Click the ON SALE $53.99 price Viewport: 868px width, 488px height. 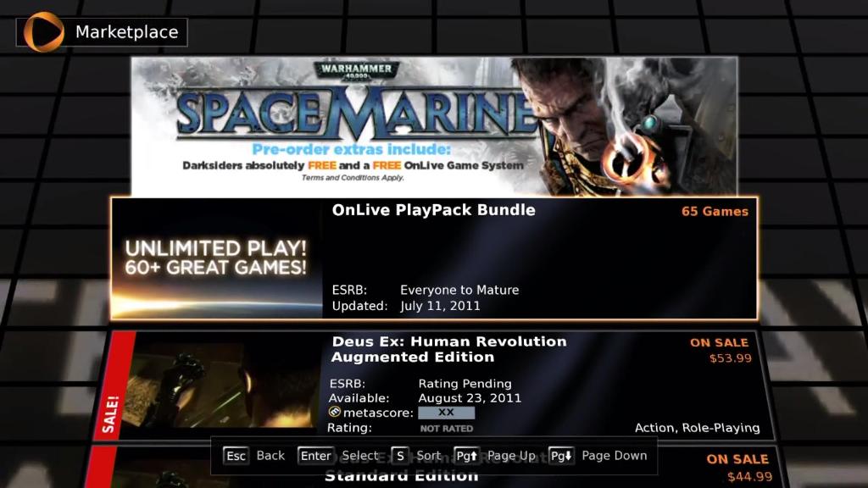pos(721,350)
